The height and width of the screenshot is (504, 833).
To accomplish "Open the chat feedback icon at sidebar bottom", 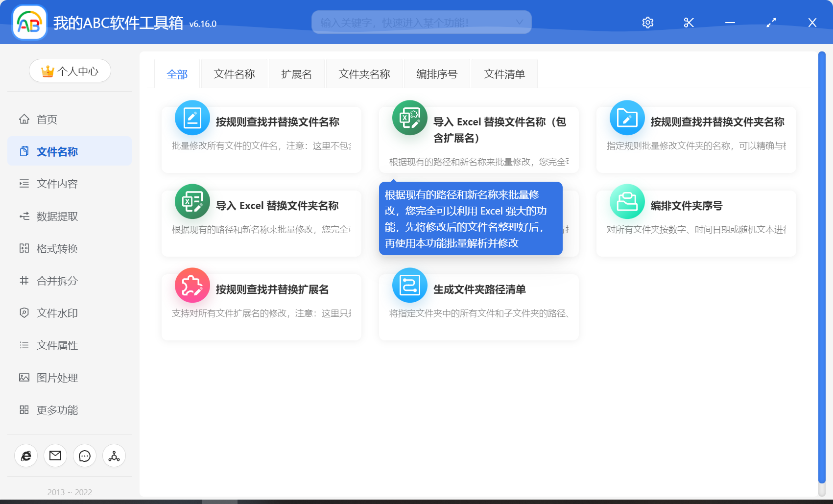I will [x=84, y=456].
